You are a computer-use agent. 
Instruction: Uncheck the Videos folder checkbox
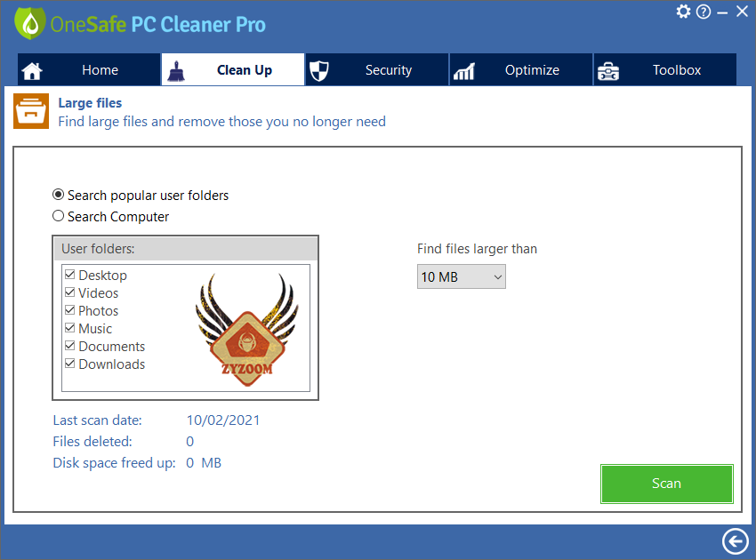click(70, 292)
